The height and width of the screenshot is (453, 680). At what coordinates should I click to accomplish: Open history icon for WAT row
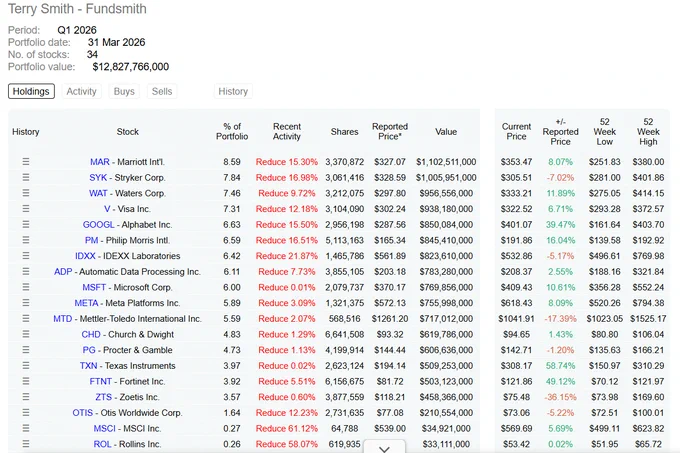pyautogui.click(x=26, y=193)
